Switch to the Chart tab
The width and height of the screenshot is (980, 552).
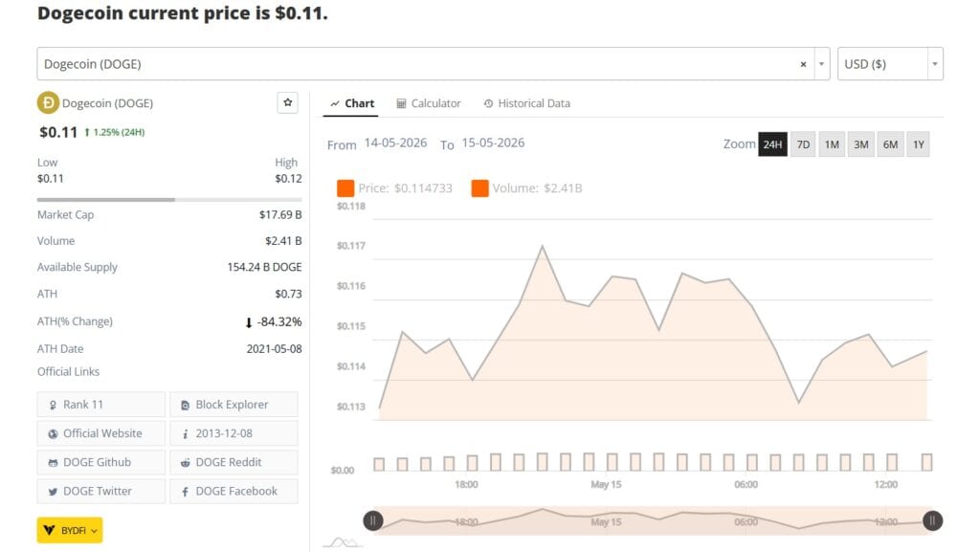pos(352,103)
